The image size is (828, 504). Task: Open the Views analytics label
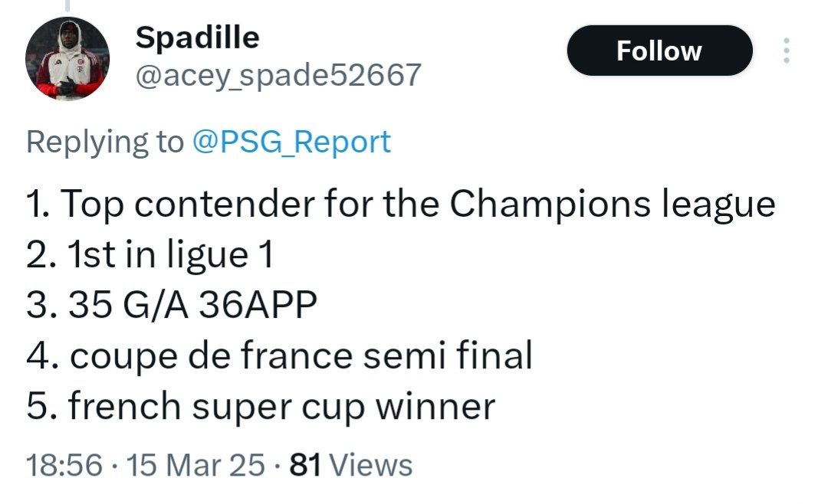pos(371,465)
